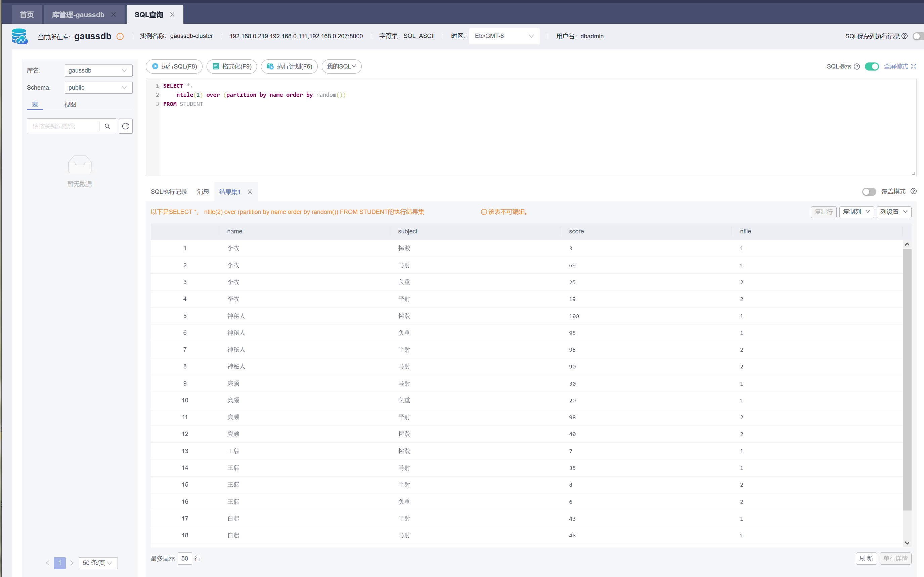Close the 结果集1 result tab
This screenshot has height=577, width=924.
250,192
